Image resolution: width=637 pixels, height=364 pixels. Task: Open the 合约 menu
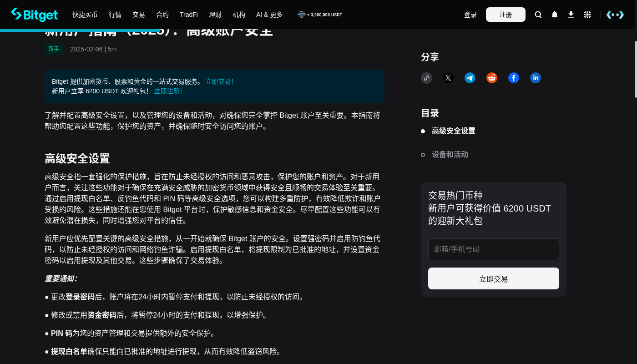(x=162, y=15)
